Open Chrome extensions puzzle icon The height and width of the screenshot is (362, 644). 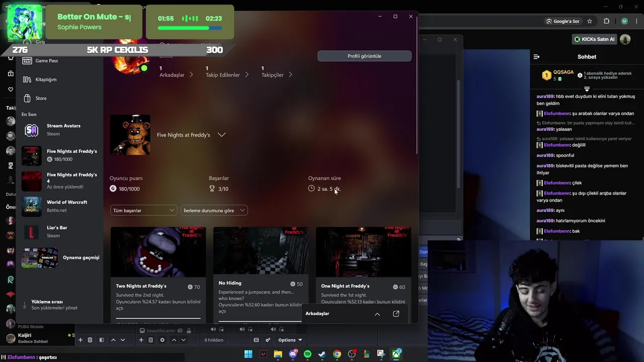coord(606,21)
